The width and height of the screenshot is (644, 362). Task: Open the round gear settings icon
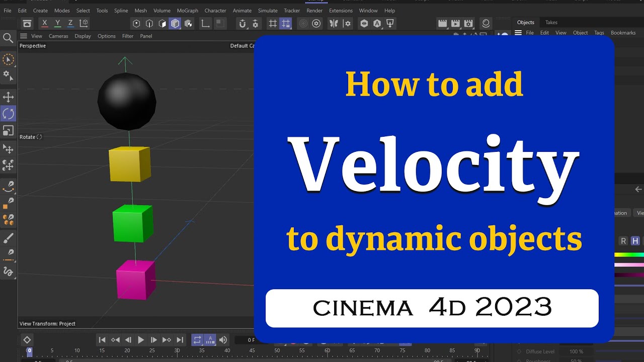(x=316, y=23)
